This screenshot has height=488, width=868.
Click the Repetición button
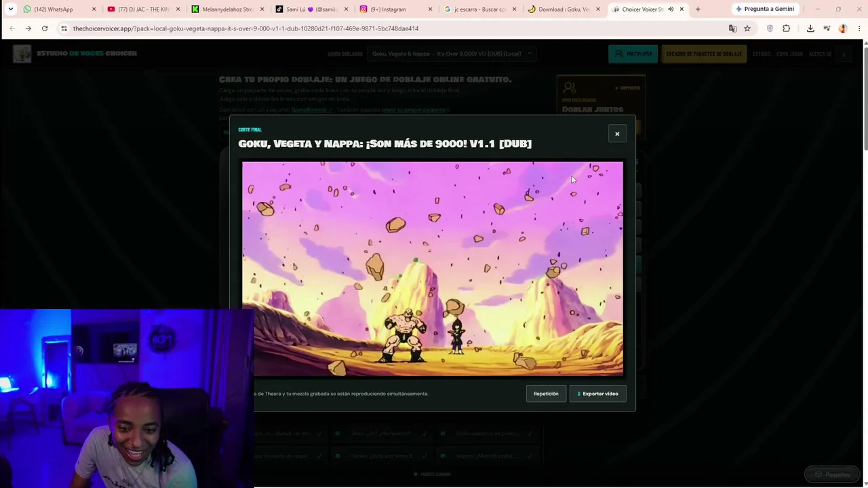[546, 394]
